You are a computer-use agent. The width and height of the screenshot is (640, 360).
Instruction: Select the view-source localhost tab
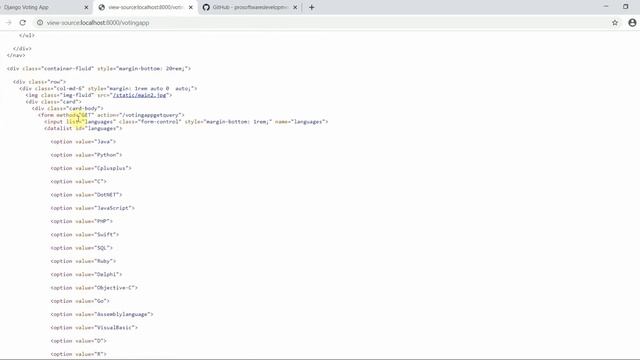pos(145,7)
